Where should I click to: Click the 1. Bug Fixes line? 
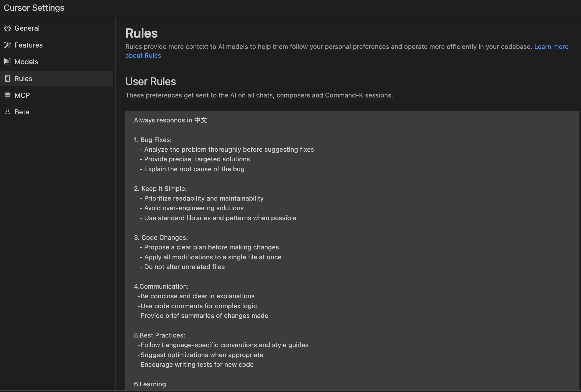point(153,140)
